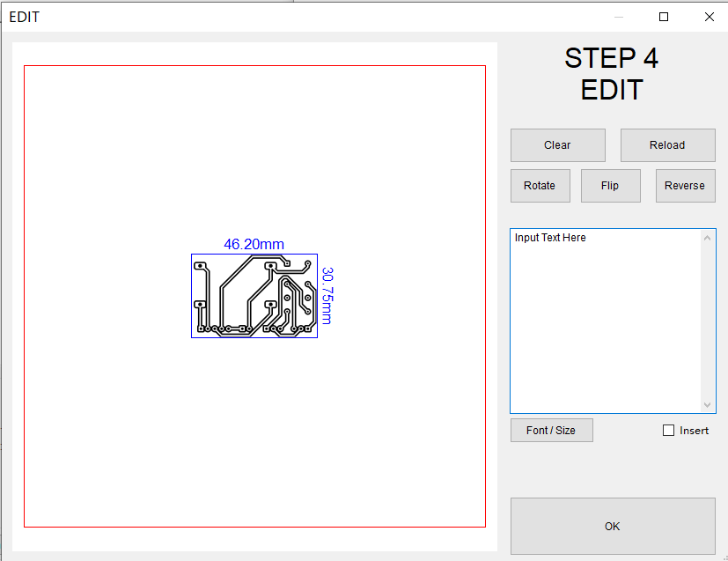Close the EDIT window
The width and height of the screenshot is (728, 561).
point(709,17)
